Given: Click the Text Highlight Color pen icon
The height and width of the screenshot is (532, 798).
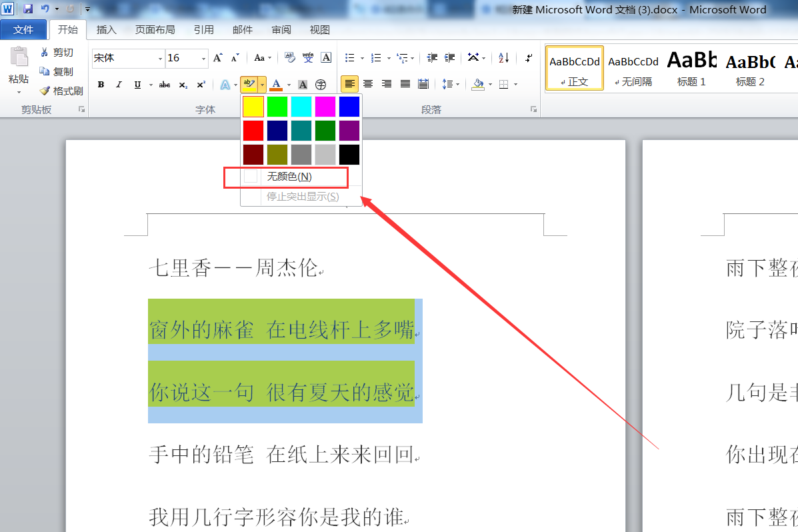Looking at the screenshot, I should pos(249,84).
